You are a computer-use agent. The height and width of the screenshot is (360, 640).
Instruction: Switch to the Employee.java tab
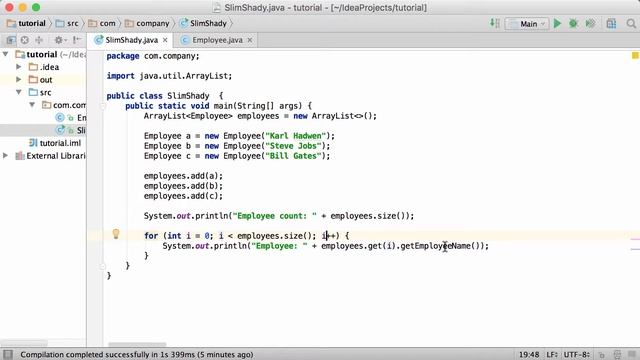[217, 40]
